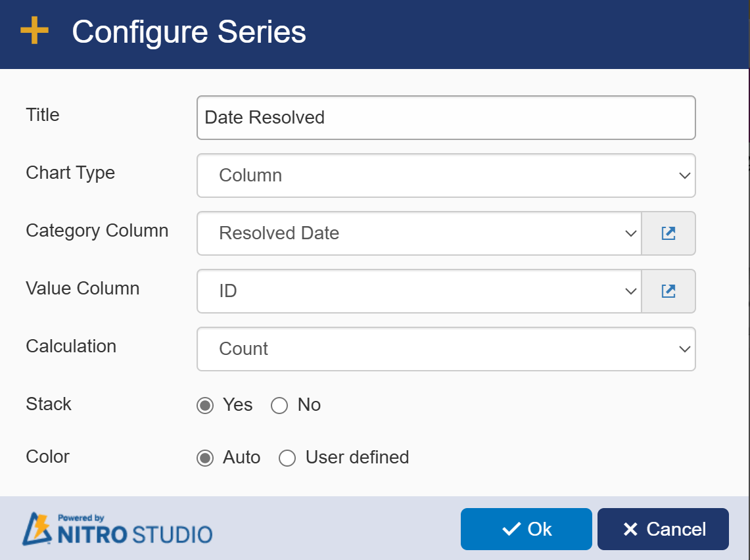
Task: Click the Title label
Action: (43, 115)
